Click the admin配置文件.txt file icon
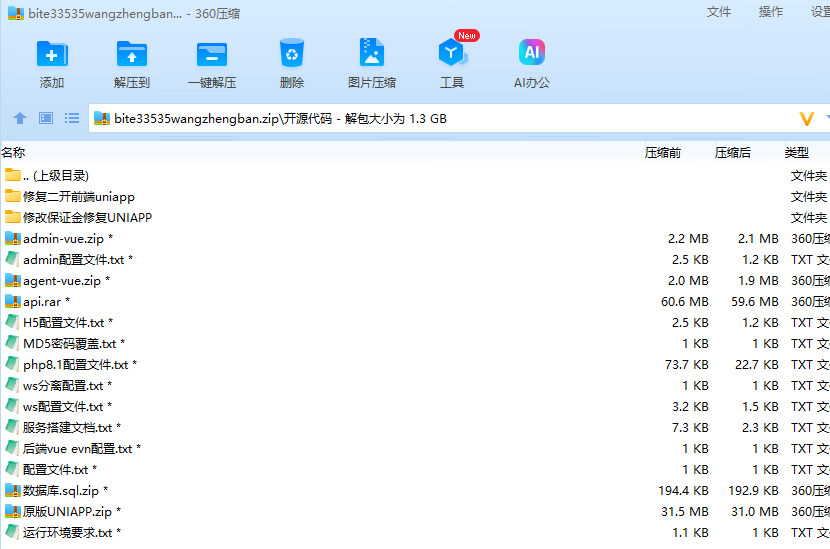 click(12, 259)
